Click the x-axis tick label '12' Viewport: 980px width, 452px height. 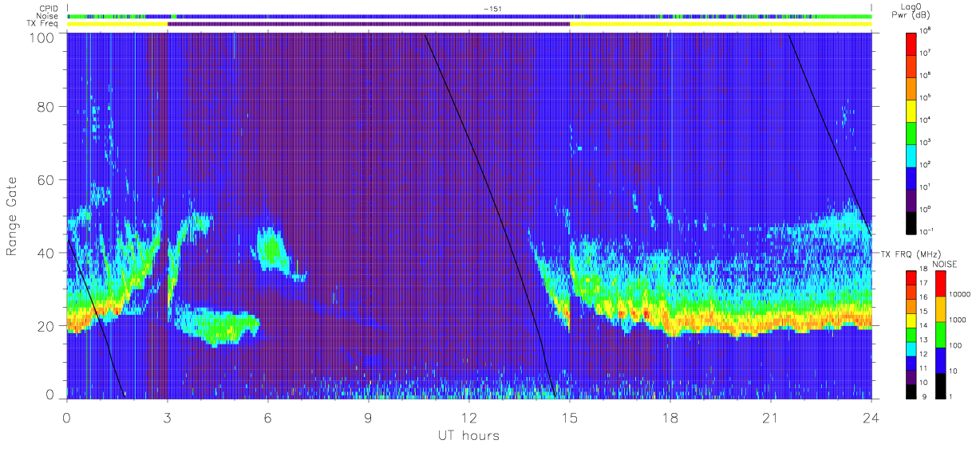tap(468, 417)
